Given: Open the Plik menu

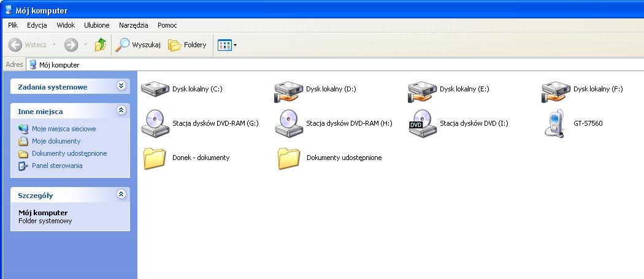Looking at the screenshot, I should point(13,25).
